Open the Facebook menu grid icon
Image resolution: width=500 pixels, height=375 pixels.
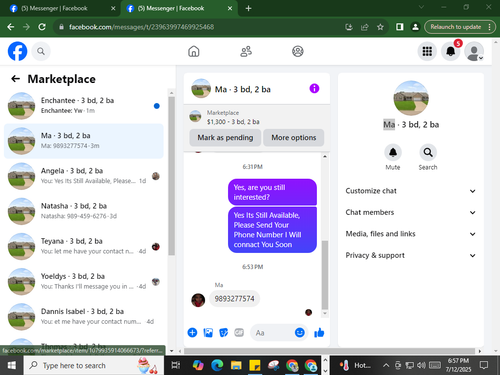pyautogui.click(x=427, y=51)
